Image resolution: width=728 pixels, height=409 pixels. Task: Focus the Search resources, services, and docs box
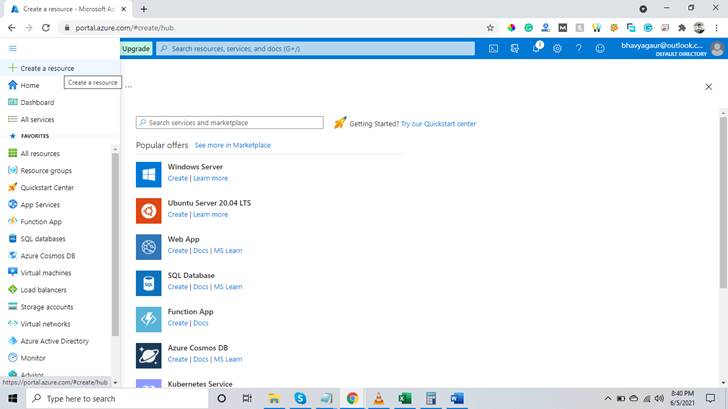pyautogui.click(x=316, y=49)
